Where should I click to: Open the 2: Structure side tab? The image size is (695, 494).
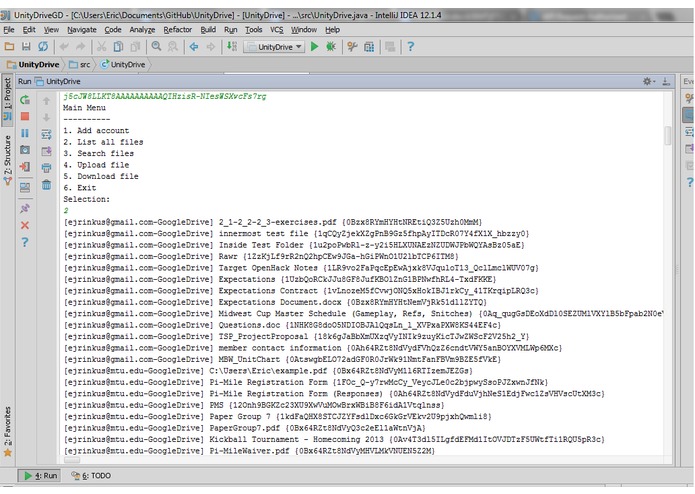[x=8, y=160]
